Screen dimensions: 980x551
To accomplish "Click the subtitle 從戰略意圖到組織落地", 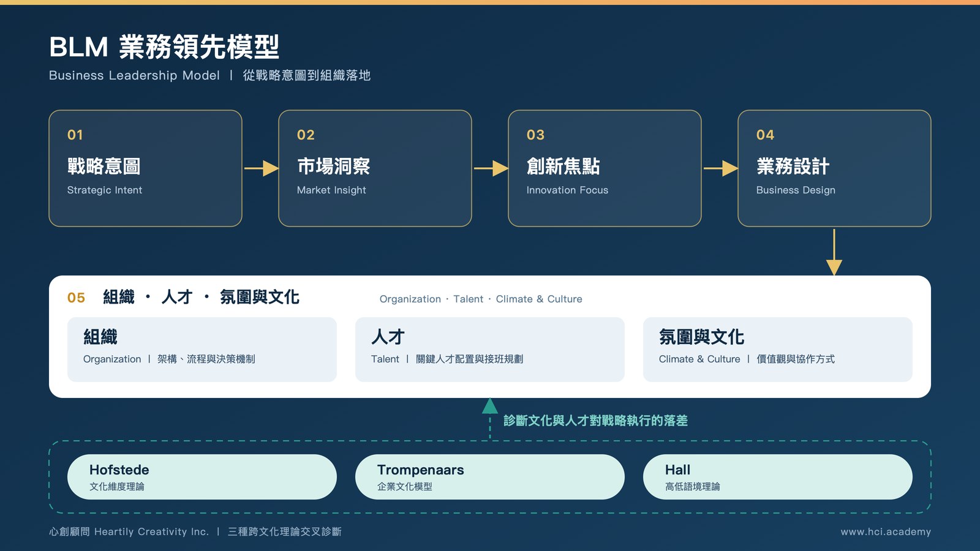I will pyautogui.click(x=307, y=75).
